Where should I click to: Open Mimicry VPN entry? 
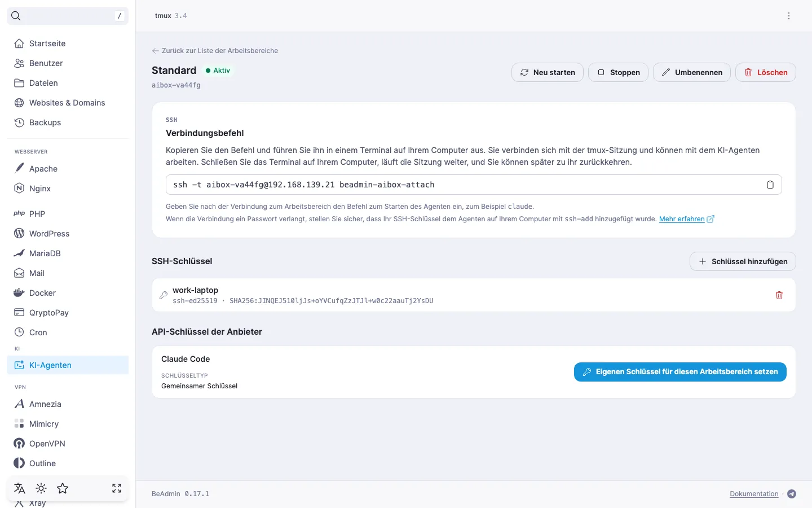click(68, 424)
